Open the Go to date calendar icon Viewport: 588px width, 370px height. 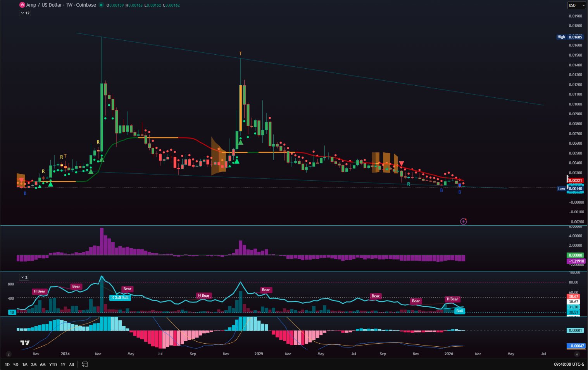click(x=85, y=364)
